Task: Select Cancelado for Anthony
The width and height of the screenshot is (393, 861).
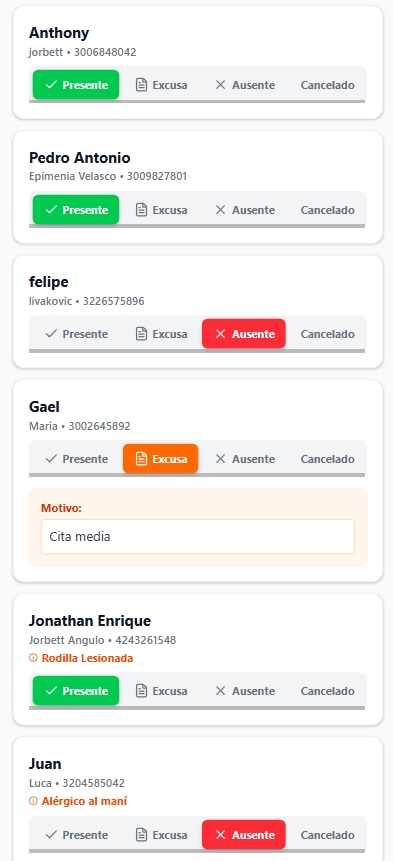Action: tap(327, 85)
